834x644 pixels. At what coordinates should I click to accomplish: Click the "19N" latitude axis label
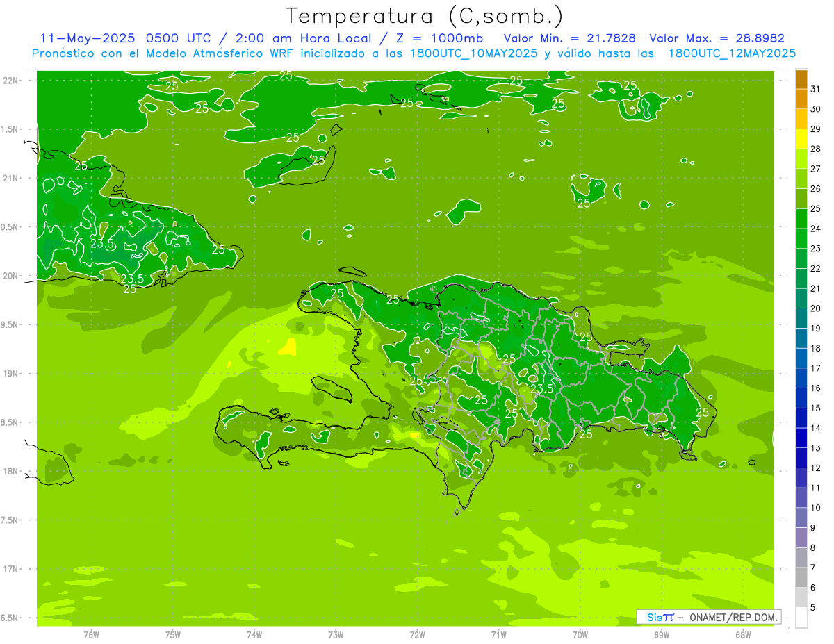[10, 373]
